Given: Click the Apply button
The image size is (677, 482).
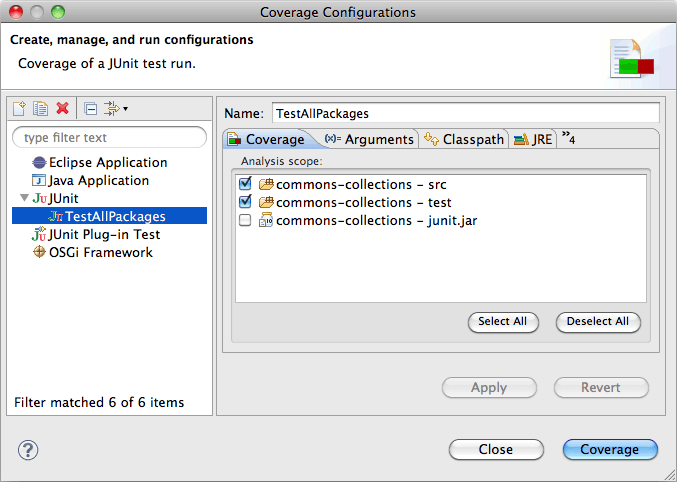Looking at the screenshot, I should coord(489,387).
